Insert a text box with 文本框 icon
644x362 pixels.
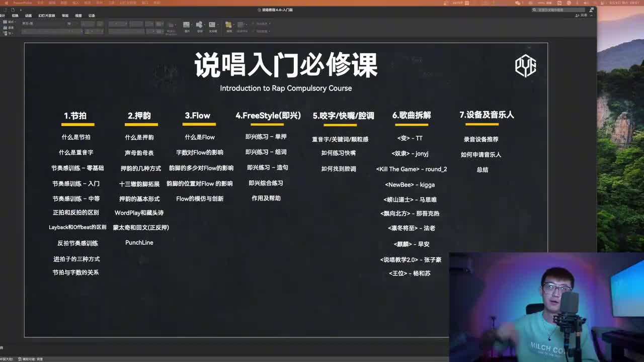(212, 25)
